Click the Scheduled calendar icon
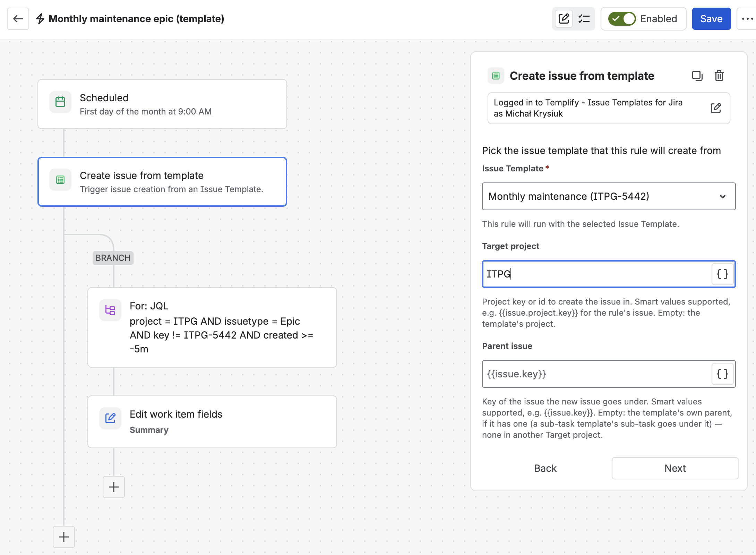This screenshot has width=756, height=555. [60, 102]
